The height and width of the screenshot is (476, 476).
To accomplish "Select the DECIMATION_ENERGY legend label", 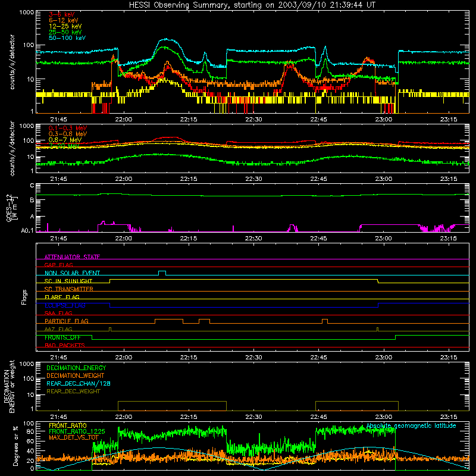I will coord(76,368).
